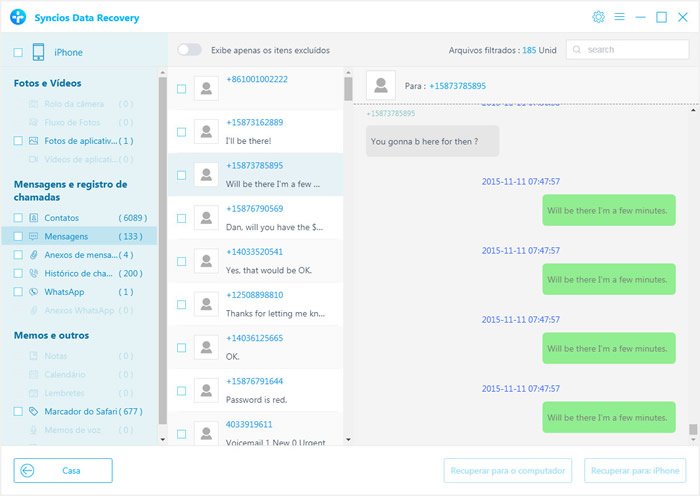Click inside the search field
Viewport: 700px width, 496px height.
coord(627,50)
